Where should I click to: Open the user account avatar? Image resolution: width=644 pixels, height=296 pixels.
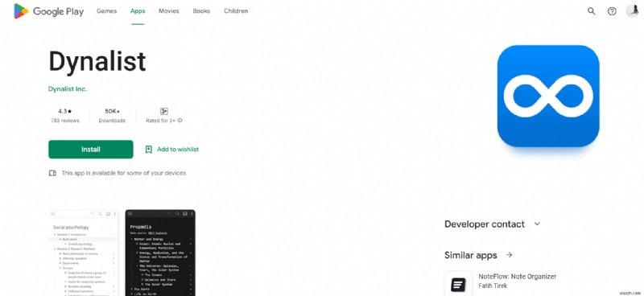(x=632, y=11)
